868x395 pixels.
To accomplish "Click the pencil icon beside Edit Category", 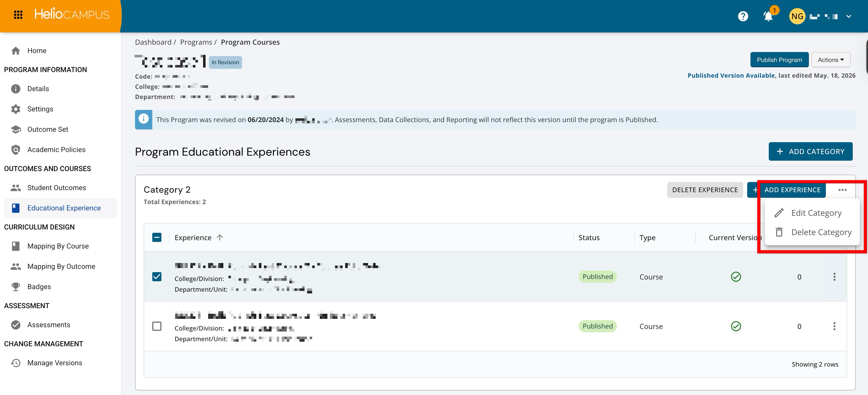I will tap(779, 213).
